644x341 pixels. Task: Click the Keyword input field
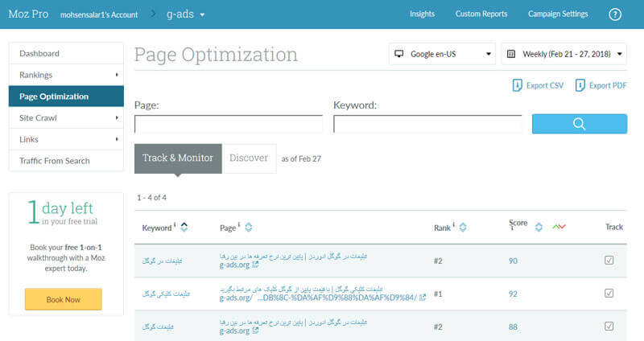[427, 124]
